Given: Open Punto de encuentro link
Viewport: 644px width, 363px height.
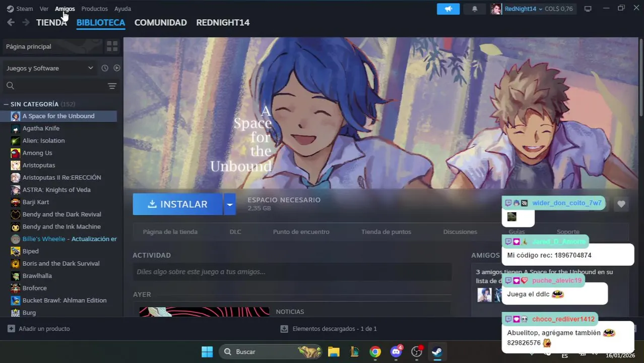Looking at the screenshot, I should (x=301, y=232).
